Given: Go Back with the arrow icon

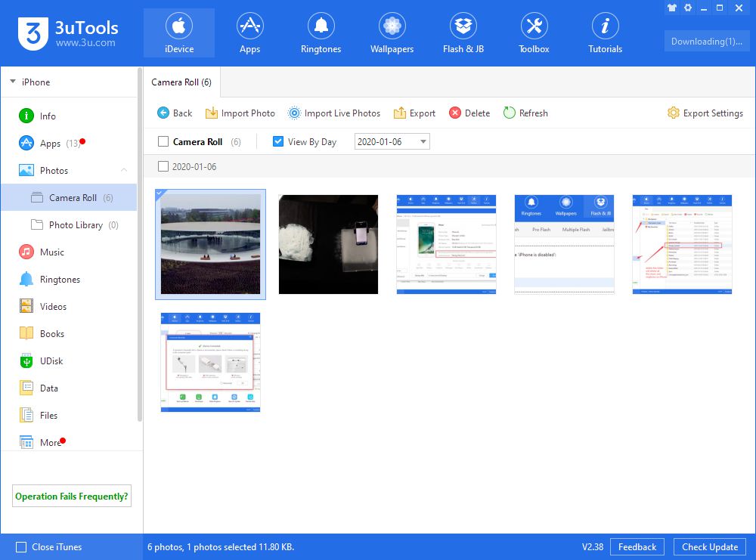Looking at the screenshot, I should pyautogui.click(x=175, y=113).
